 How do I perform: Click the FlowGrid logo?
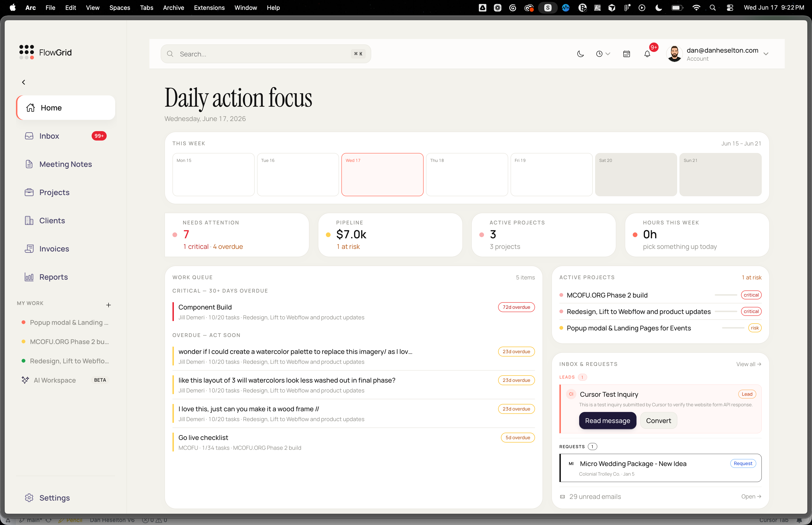click(45, 52)
